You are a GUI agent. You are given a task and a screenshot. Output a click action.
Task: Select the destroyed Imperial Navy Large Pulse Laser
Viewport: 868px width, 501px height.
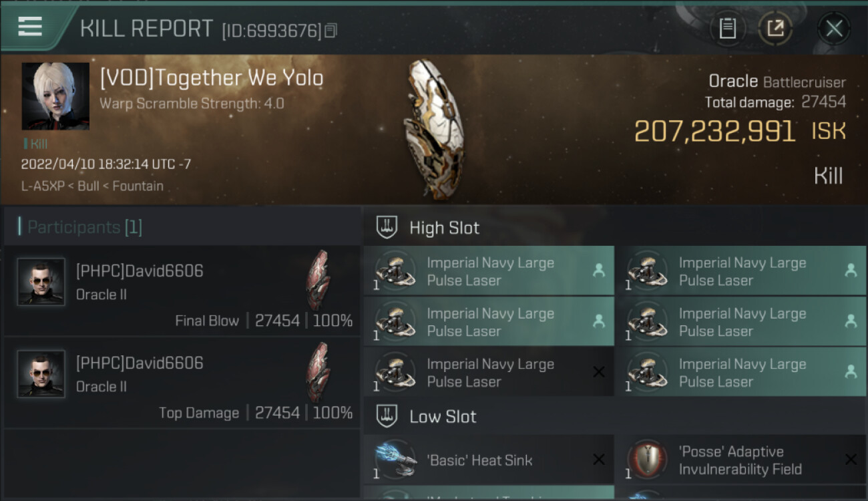coord(489,372)
